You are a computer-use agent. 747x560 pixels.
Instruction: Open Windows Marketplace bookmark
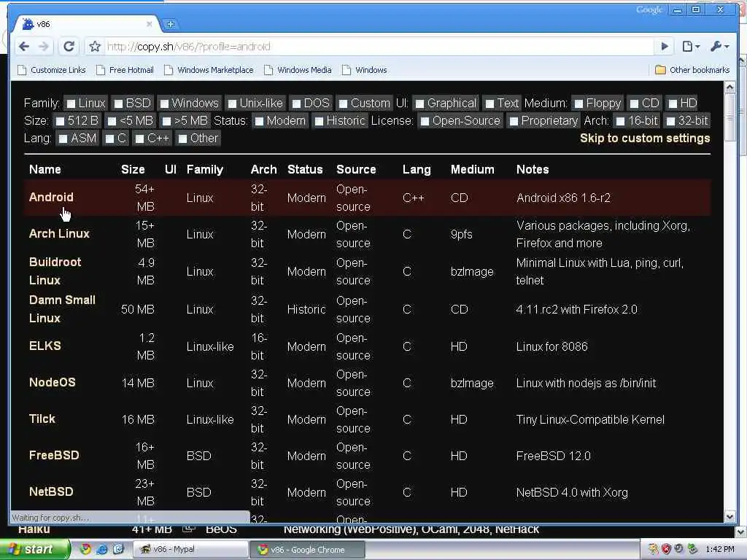point(209,70)
